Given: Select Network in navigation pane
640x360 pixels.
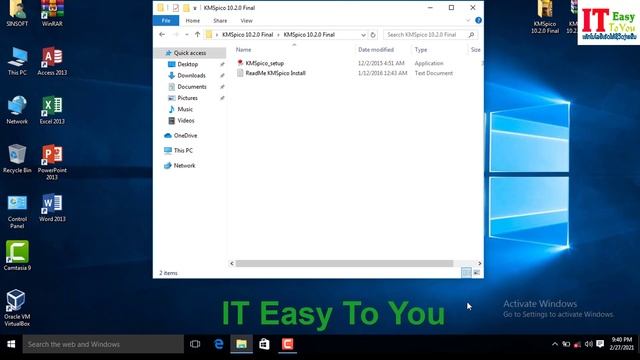Looking at the screenshot, I should [x=184, y=165].
